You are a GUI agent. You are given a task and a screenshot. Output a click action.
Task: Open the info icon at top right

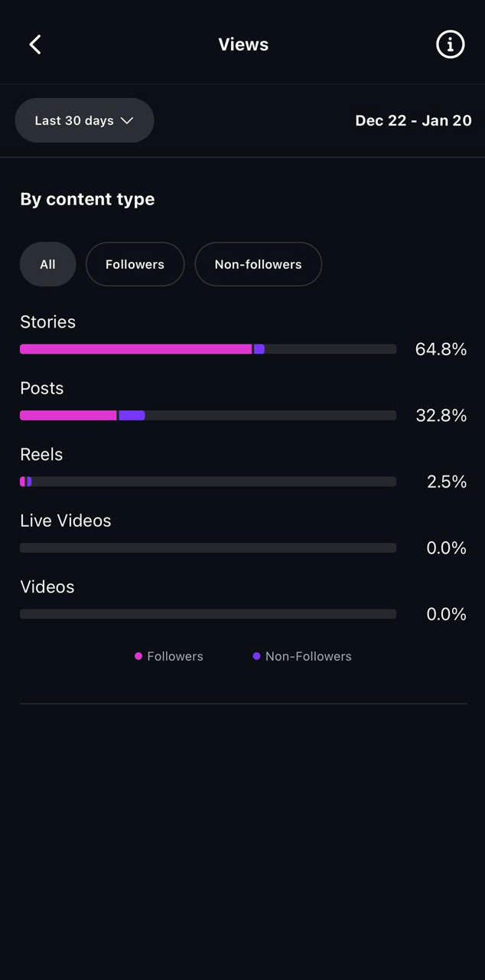[450, 44]
